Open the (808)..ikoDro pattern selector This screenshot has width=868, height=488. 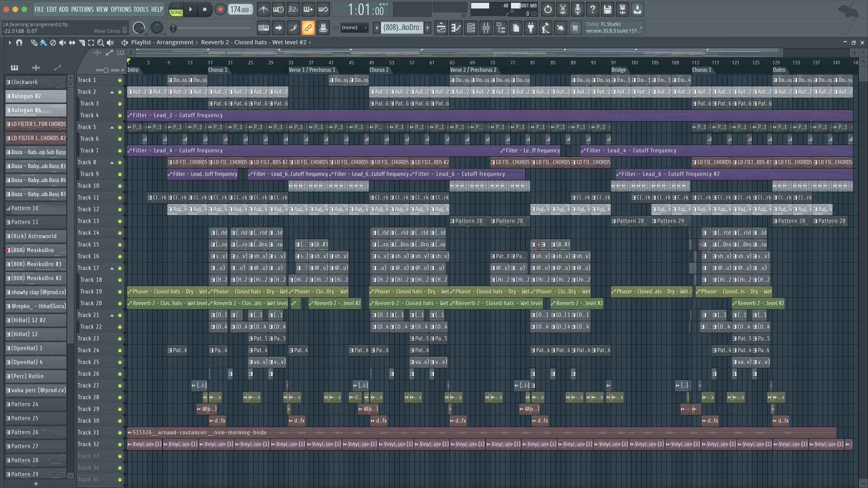pos(401,28)
